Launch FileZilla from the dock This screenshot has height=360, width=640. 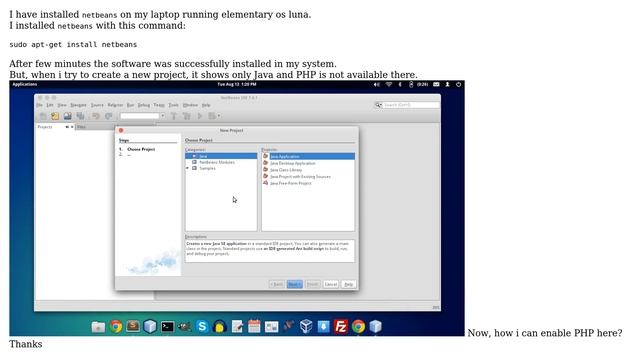point(341,327)
